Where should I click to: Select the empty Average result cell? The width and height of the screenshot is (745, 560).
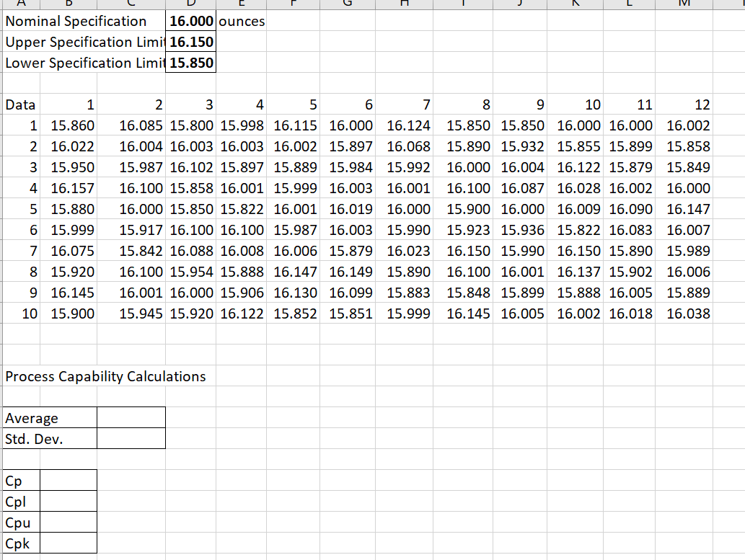pos(131,418)
